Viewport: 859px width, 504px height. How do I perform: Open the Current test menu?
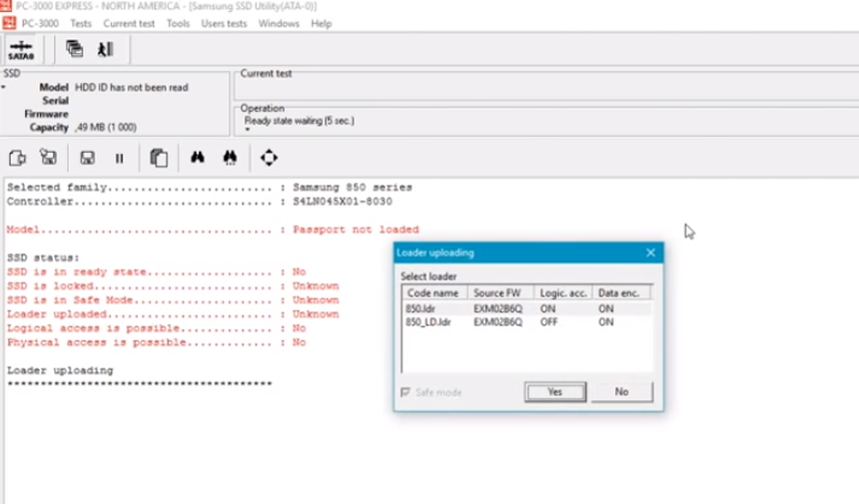coord(129,24)
